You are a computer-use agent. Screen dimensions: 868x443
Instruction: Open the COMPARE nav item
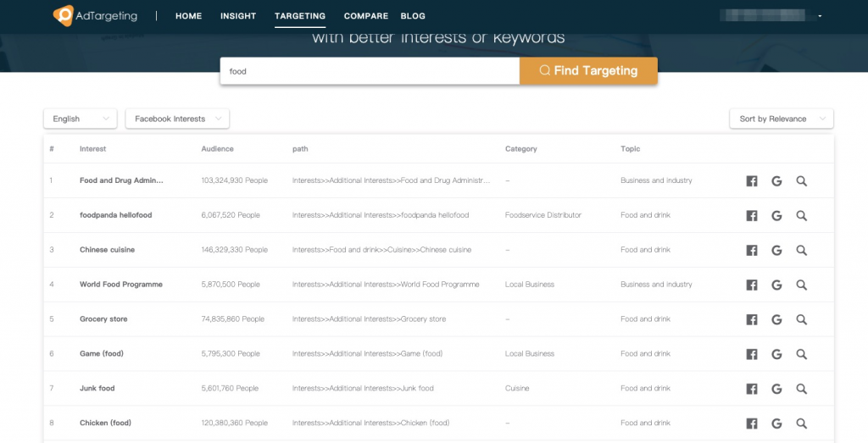coord(366,16)
